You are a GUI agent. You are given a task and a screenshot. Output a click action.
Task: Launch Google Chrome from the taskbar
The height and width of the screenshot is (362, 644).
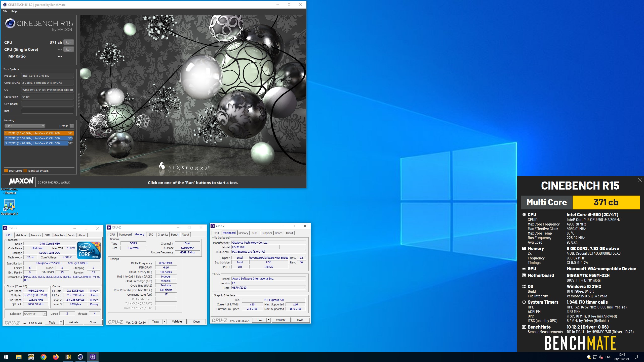pyautogui.click(x=44, y=357)
